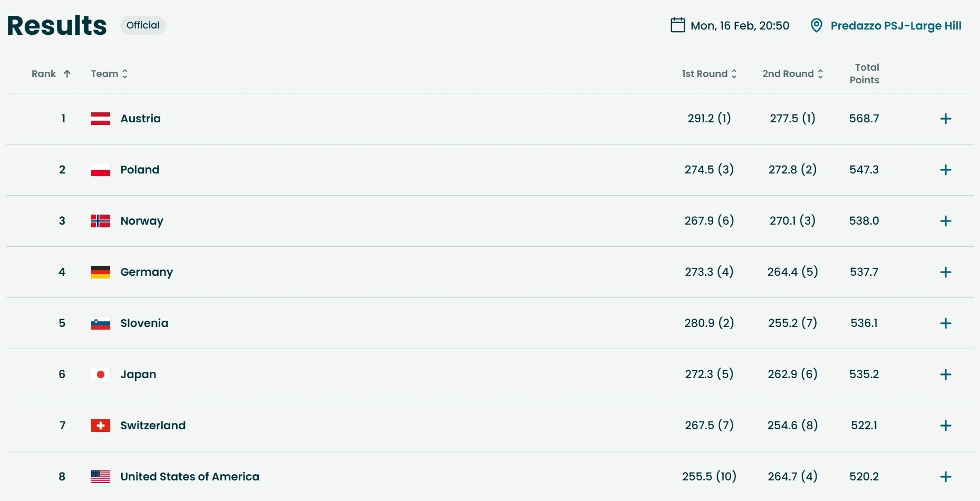
Task: Open the Poland team name link
Action: point(140,170)
